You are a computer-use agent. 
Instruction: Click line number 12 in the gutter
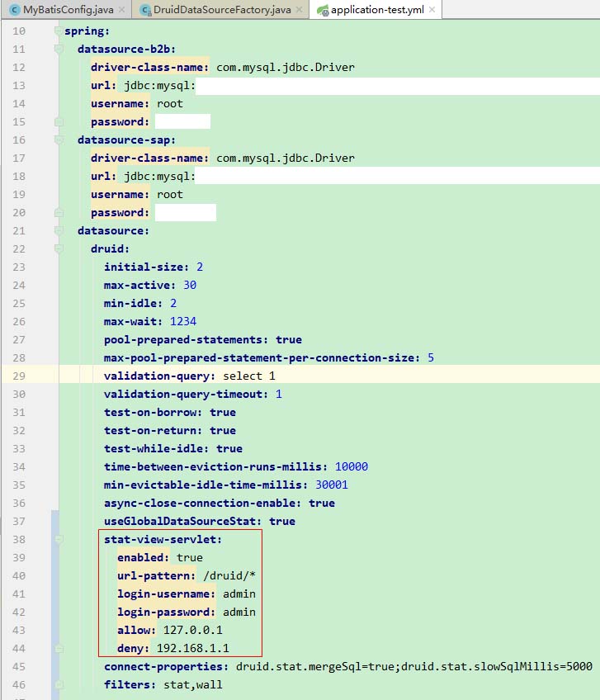19,68
